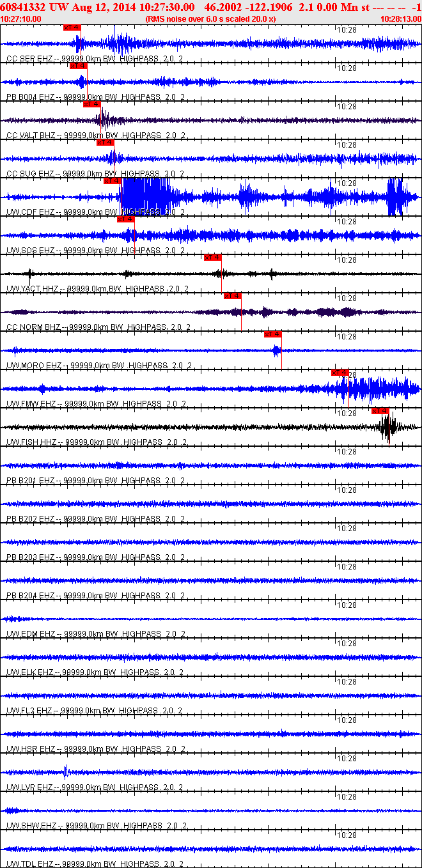Select the red pick flag on CC NORM trace
Image resolution: width=422 pixels, height=868 pixels.
tap(233, 296)
